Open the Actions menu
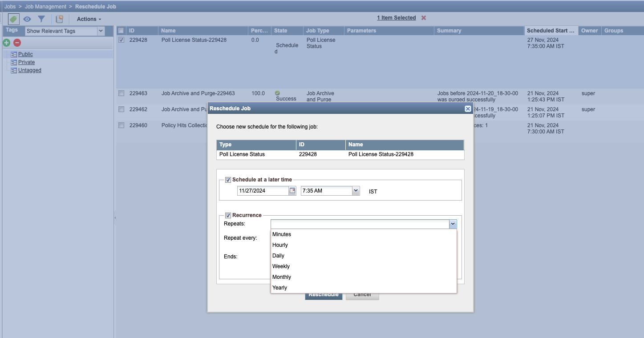 pos(89,19)
